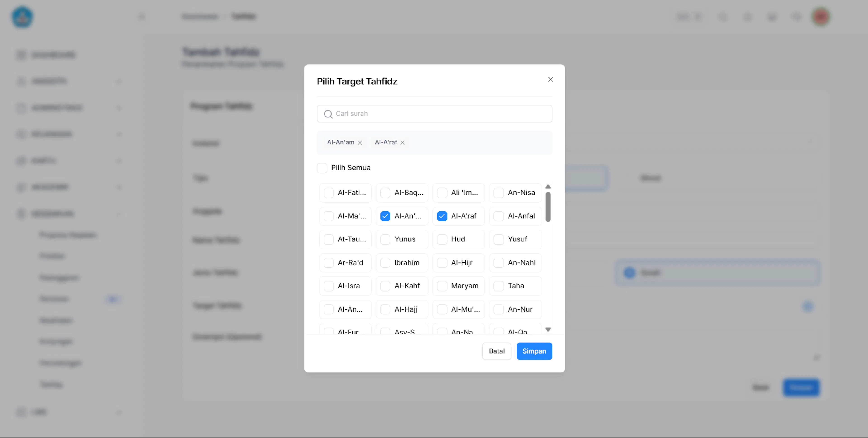Open the user avatar in background header
This screenshot has height=438, width=868.
[x=821, y=16]
